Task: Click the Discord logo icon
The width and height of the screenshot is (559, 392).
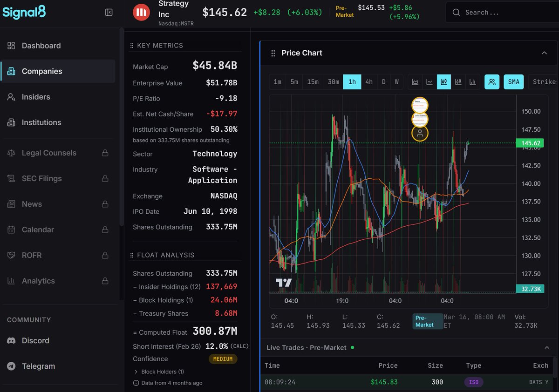Action: tap(11, 340)
